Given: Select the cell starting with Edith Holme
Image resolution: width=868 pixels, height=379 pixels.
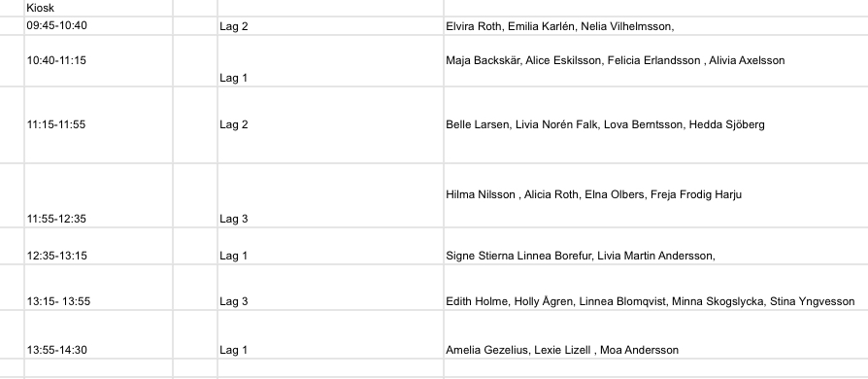Looking at the screenshot, I should click(656, 288).
